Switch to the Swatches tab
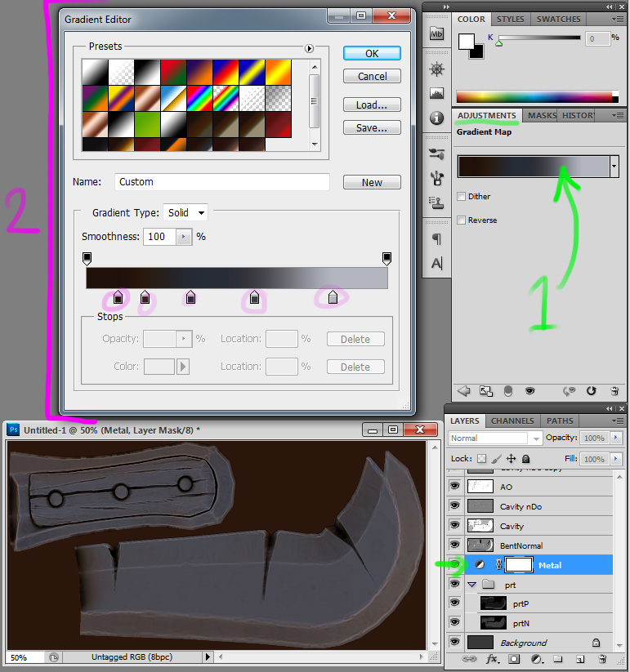Viewport: 630px width, 672px height. pyautogui.click(x=558, y=20)
